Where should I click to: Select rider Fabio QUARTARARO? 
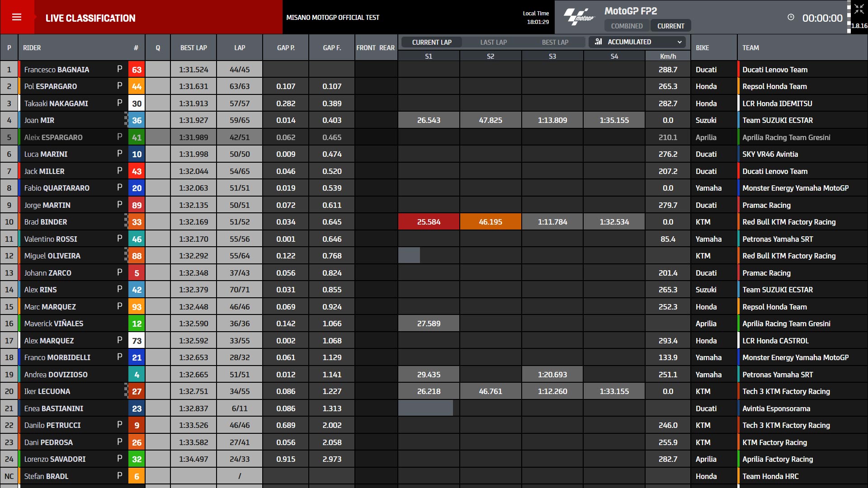click(57, 188)
